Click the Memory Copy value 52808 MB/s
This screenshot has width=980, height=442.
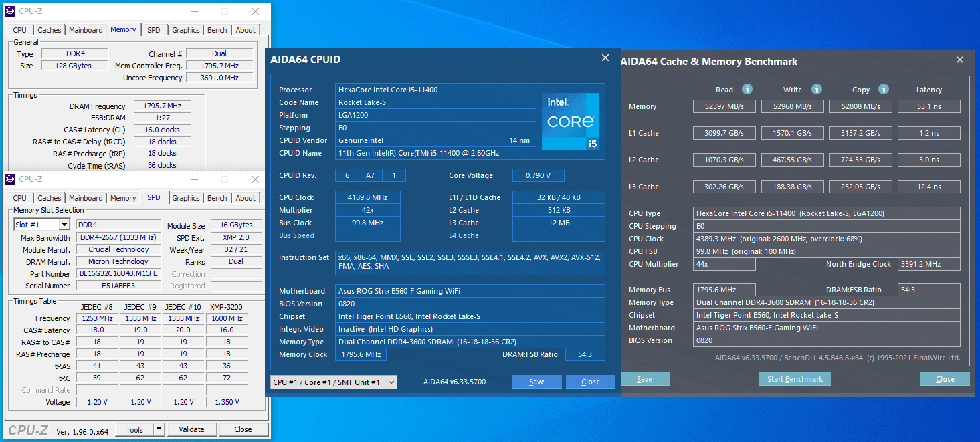[861, 106]
